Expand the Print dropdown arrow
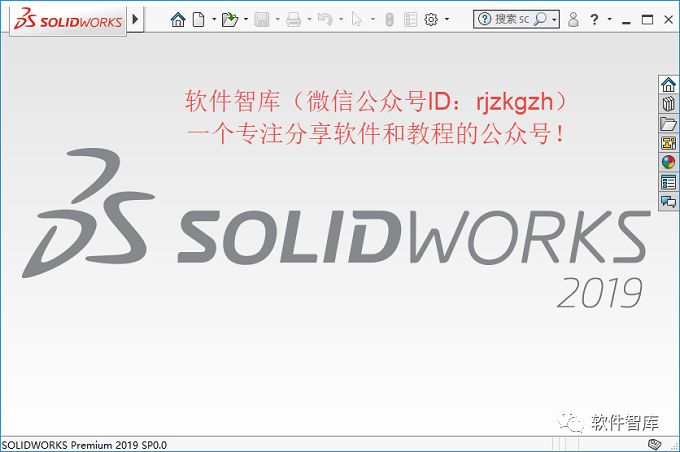680x452 pixels. tap(309, 20)
